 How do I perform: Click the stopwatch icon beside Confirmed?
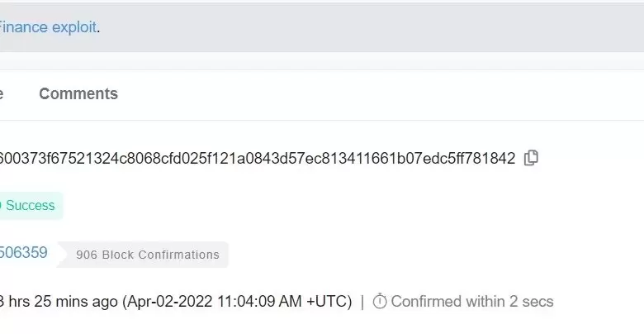(380, 302)
